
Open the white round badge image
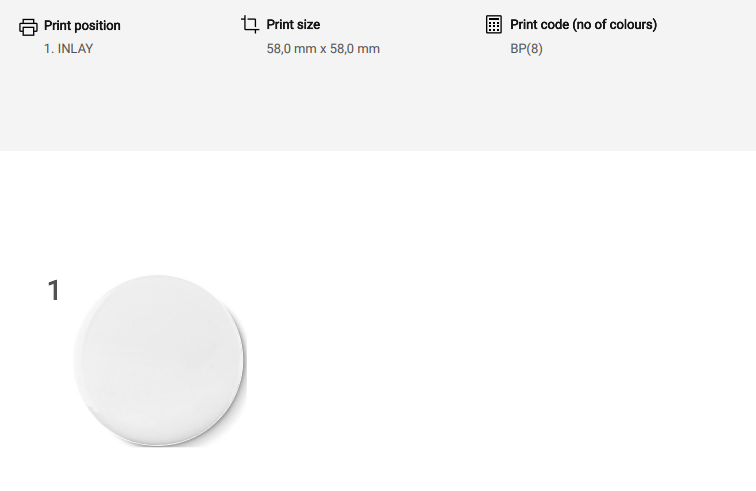coord(158,358)
